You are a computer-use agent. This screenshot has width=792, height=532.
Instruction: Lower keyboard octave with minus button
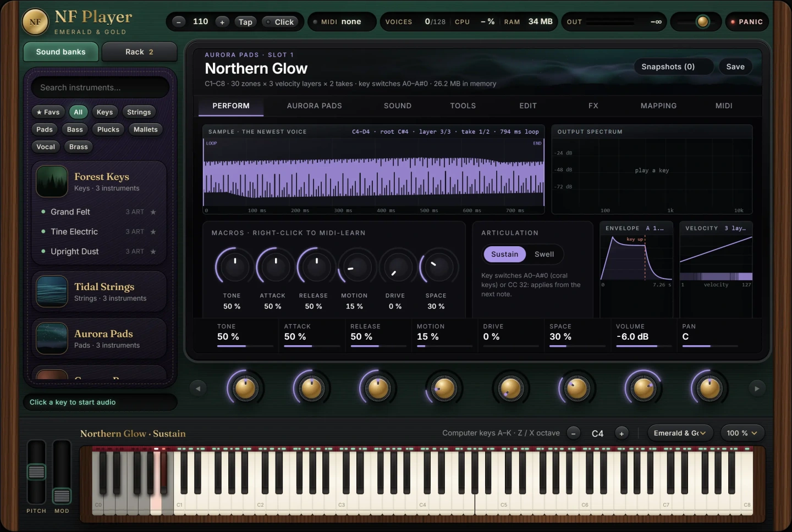click(x=573, y=433)
